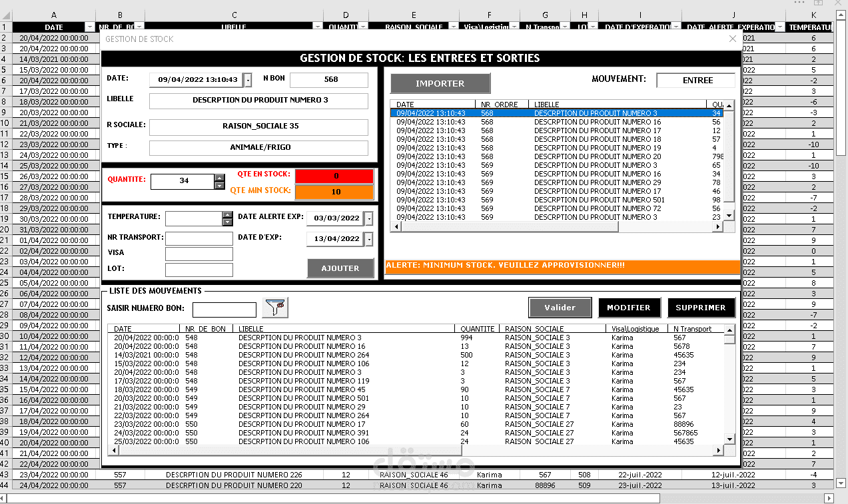Click the R SOCIALE field with RAISON_SOCIALE 35
Screen dimensions: 848x504
pos(258,126)
